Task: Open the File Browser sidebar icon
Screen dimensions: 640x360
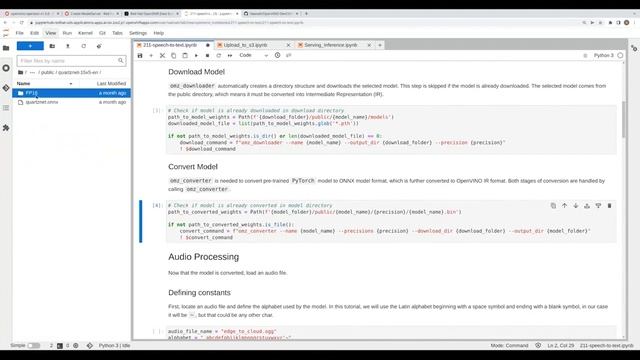Action: coord(6,48)
